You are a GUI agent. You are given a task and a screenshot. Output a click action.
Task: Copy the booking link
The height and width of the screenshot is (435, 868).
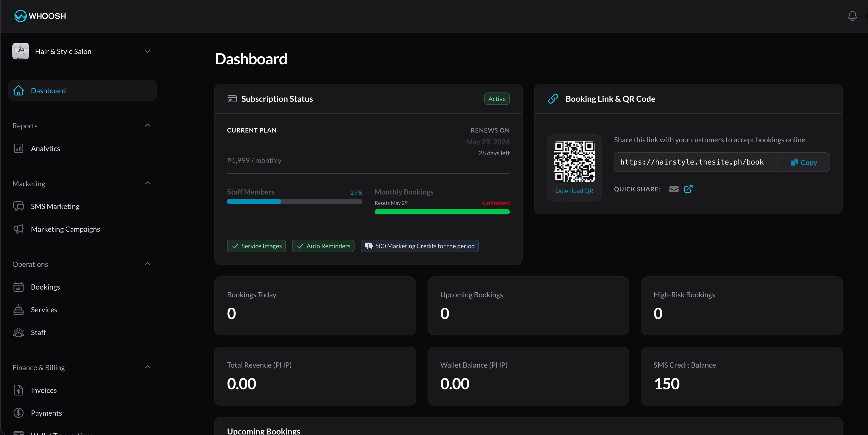tap(804, 162)
